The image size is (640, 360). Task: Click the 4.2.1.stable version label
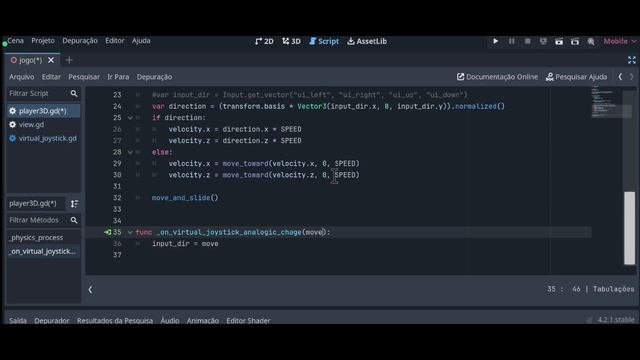[616, 320]
